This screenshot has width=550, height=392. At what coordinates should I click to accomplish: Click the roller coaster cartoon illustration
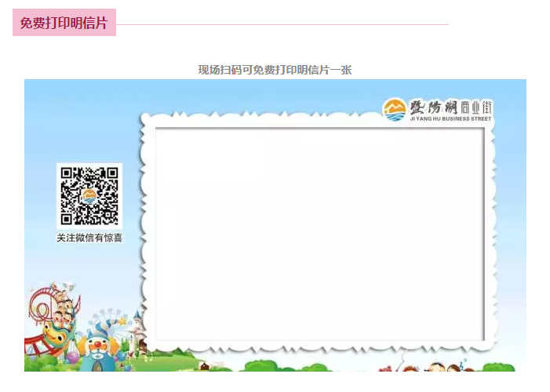(x=53, y=319)
